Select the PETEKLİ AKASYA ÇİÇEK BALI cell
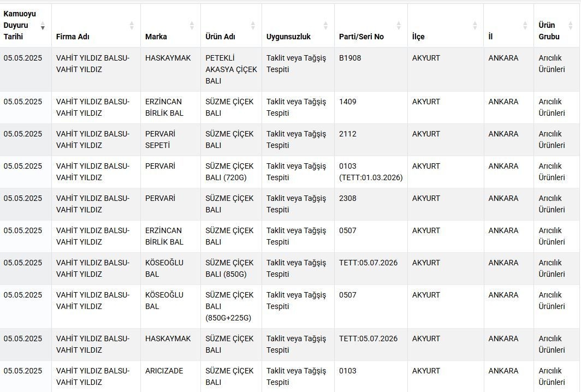 pos(231,69)
